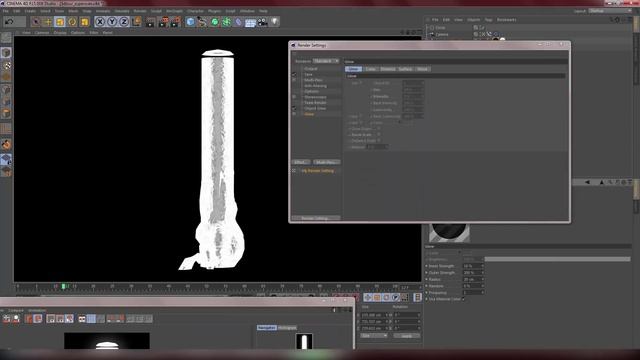
Task: Click the floor environment object icon
Action: [250, 22]
